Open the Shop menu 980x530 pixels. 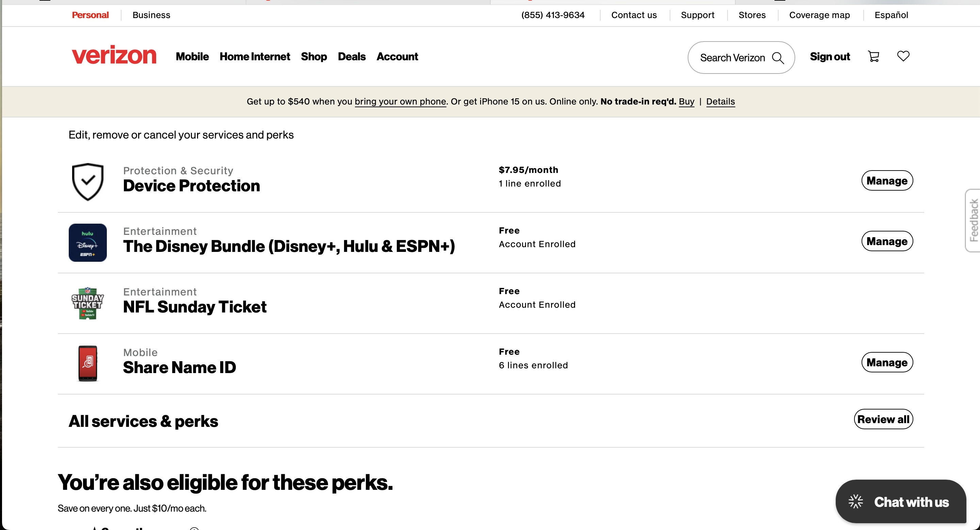click(313, 57)
